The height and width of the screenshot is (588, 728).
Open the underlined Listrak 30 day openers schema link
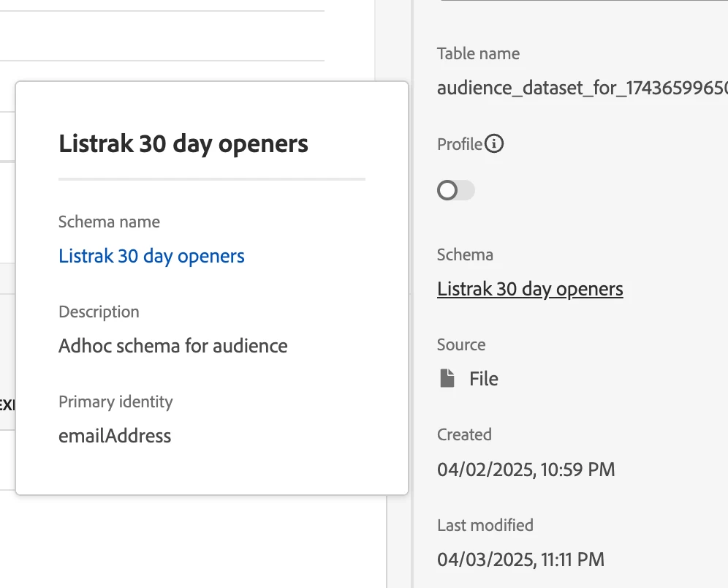pyautogui.click(x=530, y=289)
